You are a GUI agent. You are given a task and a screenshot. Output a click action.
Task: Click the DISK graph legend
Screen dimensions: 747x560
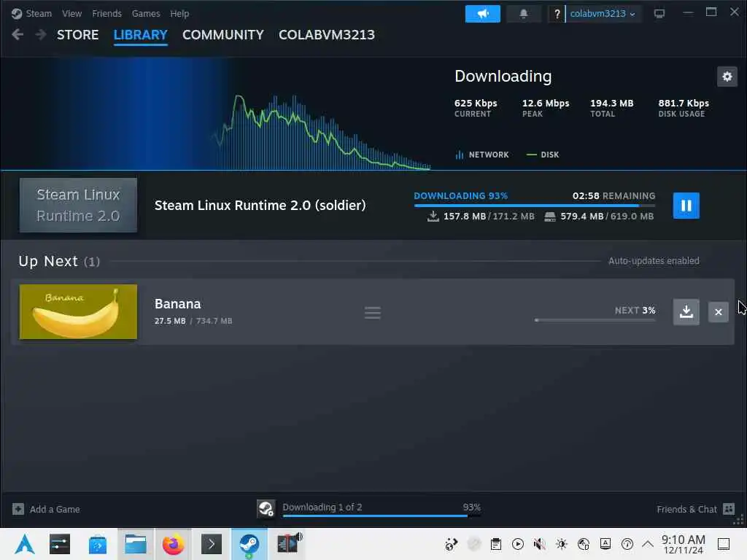543,155
